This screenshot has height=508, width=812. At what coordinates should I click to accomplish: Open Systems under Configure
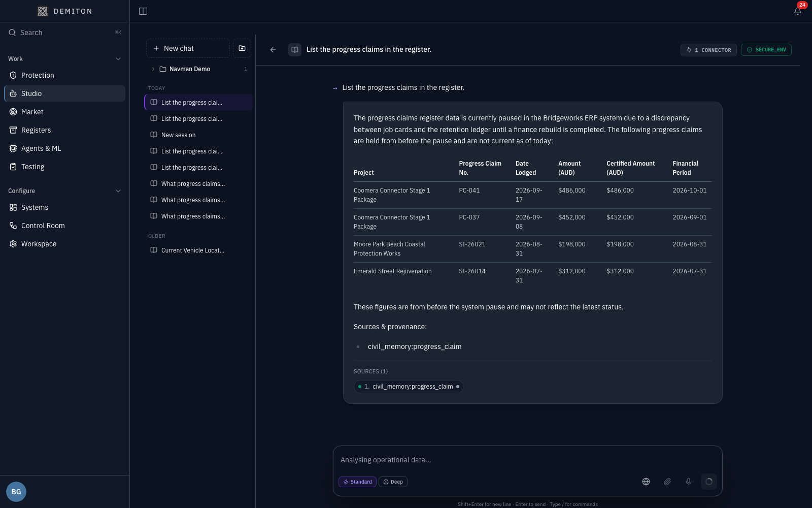point(64,207)
